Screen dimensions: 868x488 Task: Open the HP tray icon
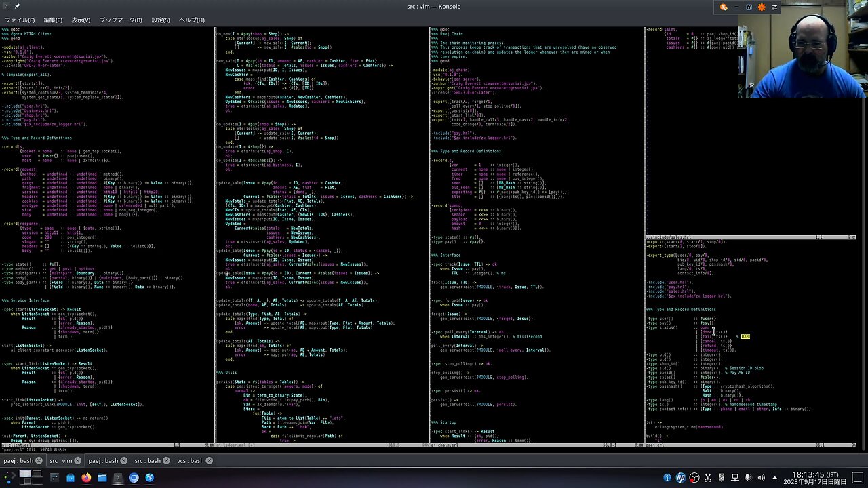click(681, 478)
